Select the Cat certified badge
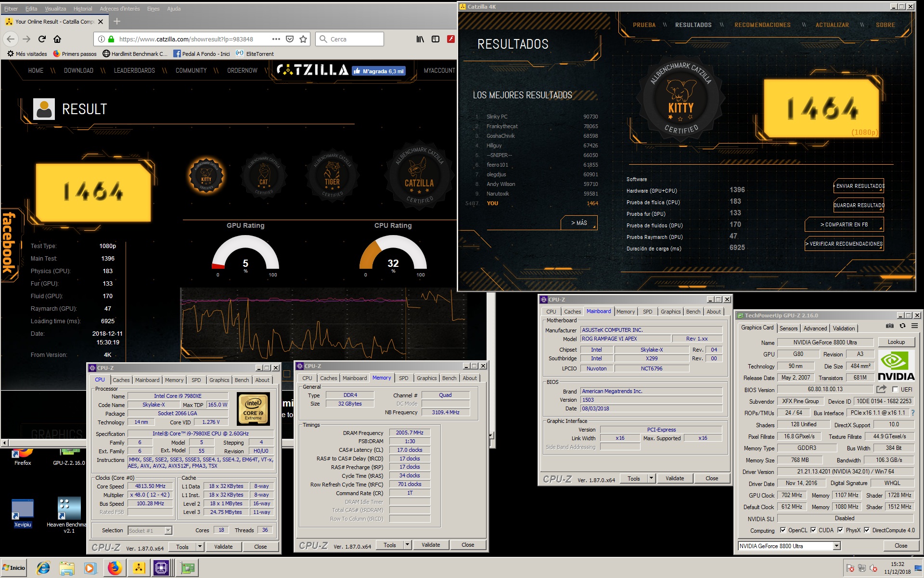Viewport: 924px width, 578px height. 263,176
